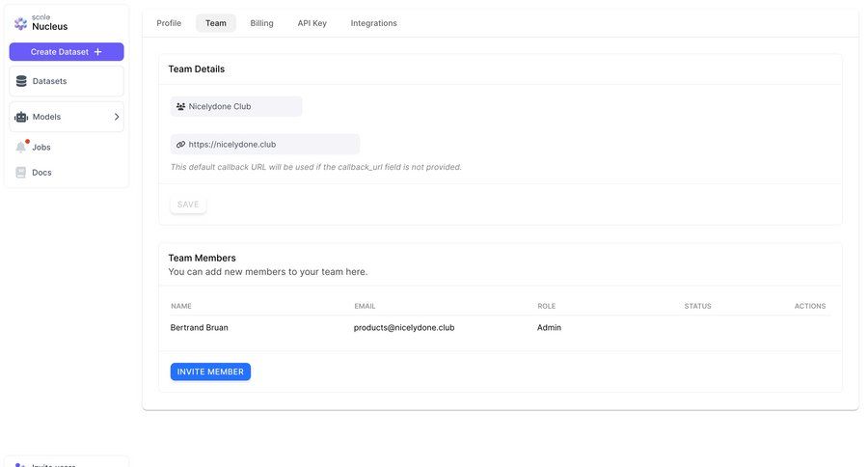Viewport: 868px width, 467px height.
Task: Click the link icon in callback URL field
Action: coord(180,144)
